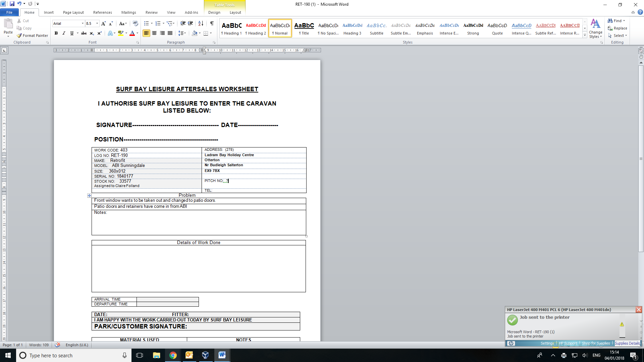Expand the Styles gallery more arrow

pyautogui.click(x=585, y=35)
